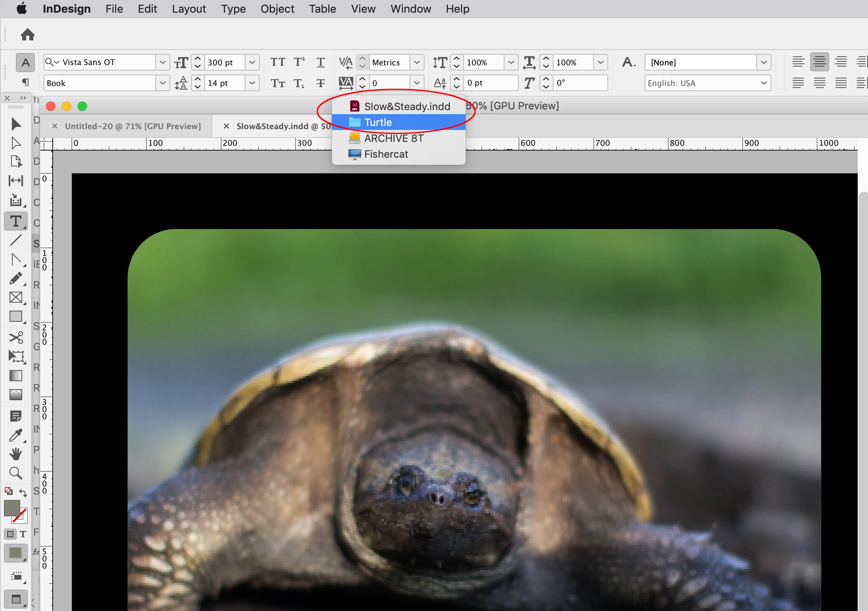Select the Type tool in toolbox
This screenshot has width=868, height=611.
(x=15, y=221)
